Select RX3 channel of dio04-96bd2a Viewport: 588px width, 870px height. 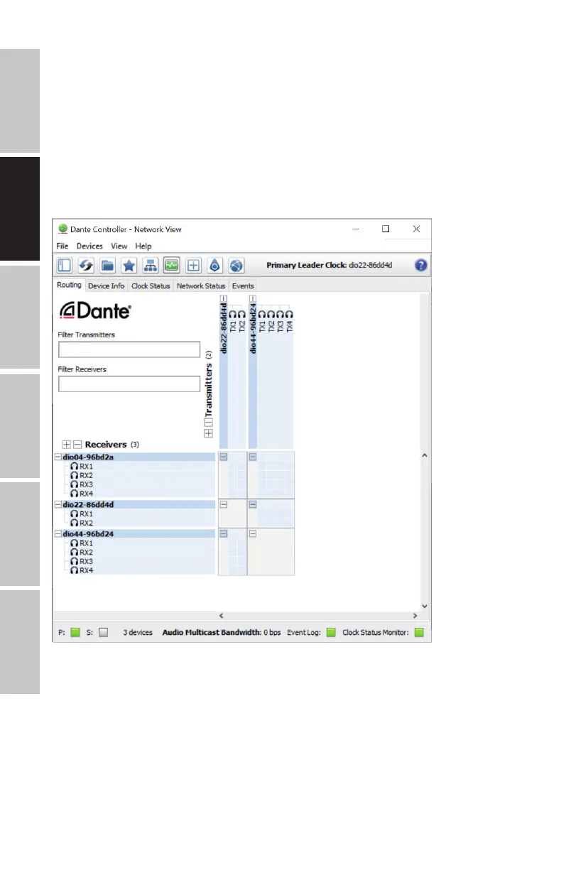[x=85, y=484]
